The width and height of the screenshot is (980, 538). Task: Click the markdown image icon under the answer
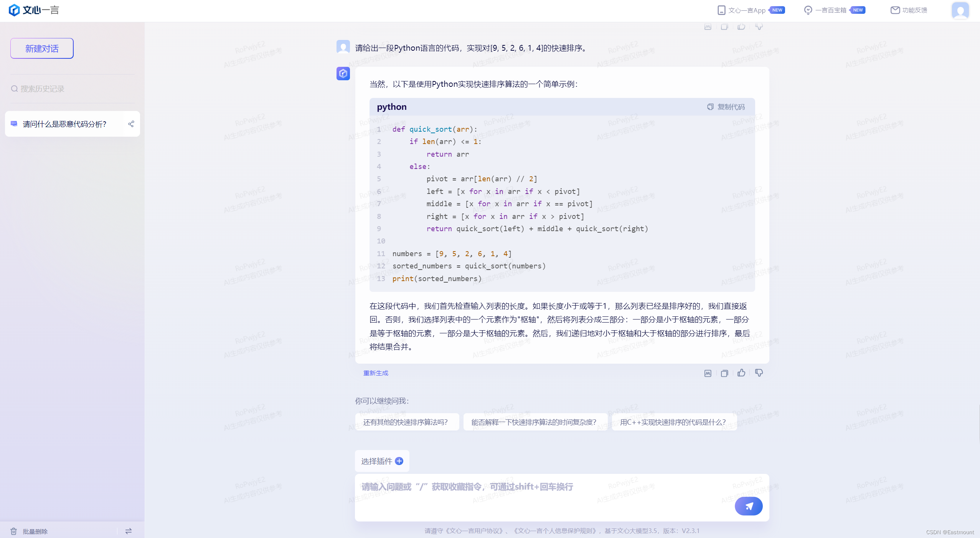coord(708,373)
